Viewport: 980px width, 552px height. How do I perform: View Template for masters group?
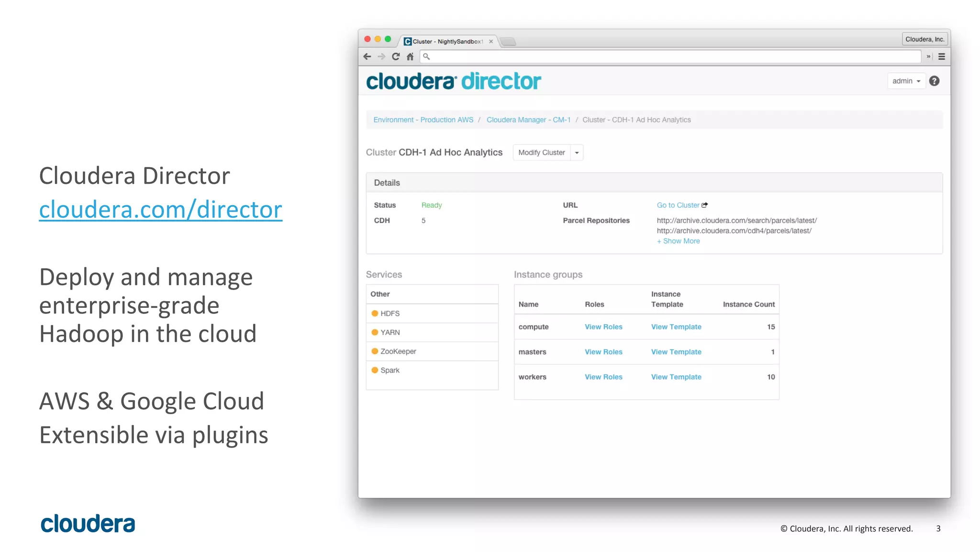click(x=676, y=352)
